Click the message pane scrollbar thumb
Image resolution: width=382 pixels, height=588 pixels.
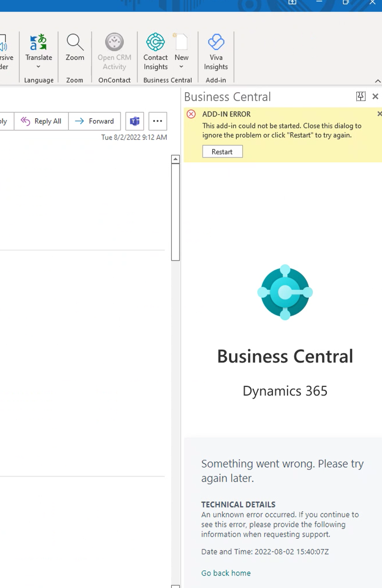click(x=175, y=211)
